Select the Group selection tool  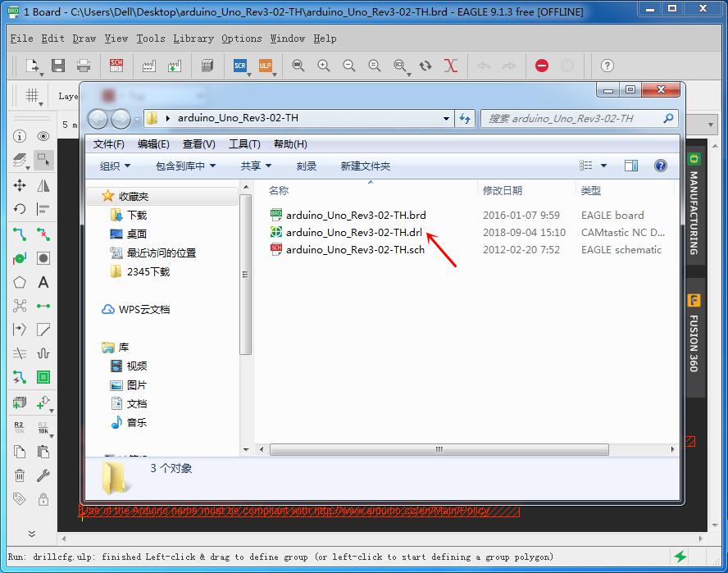[43, 160]
